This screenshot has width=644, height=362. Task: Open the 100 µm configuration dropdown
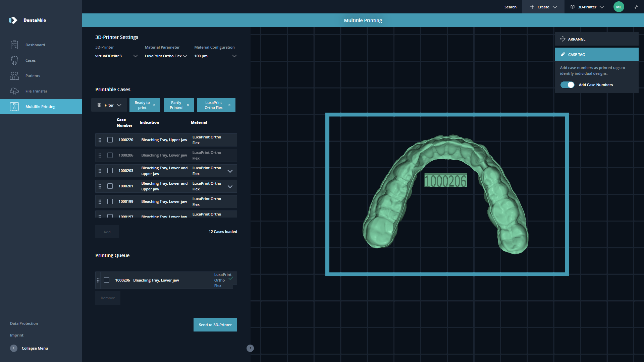(215, 56)
